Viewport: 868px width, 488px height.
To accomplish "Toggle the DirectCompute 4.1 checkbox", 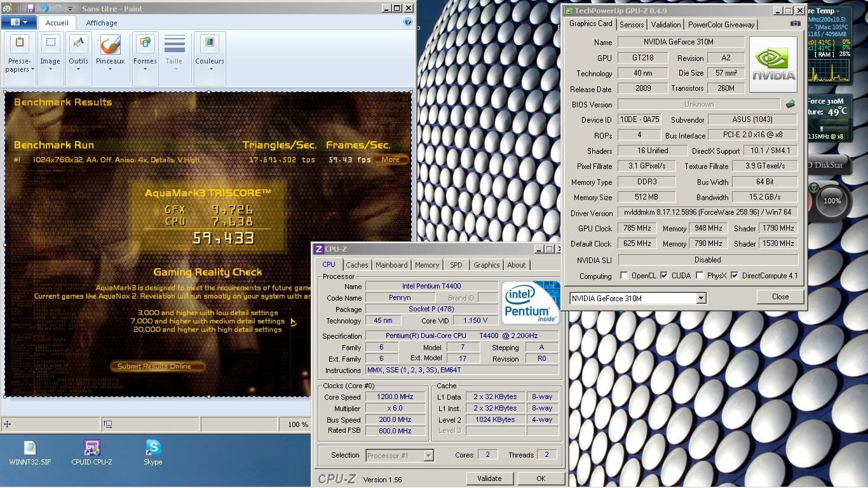I will coord(735,276).
